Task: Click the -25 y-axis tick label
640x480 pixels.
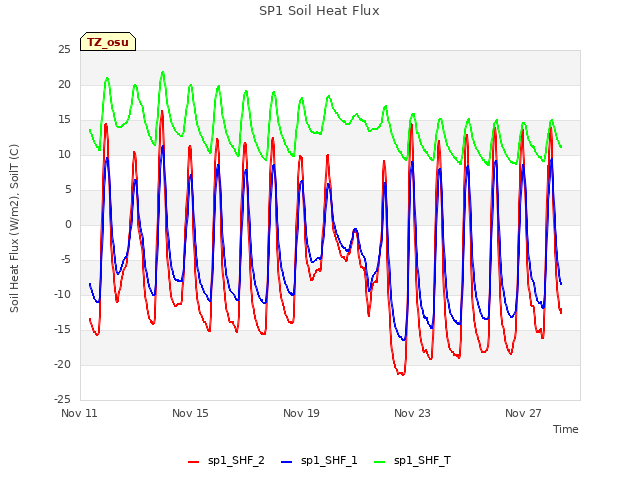Action: coord(62,399)
